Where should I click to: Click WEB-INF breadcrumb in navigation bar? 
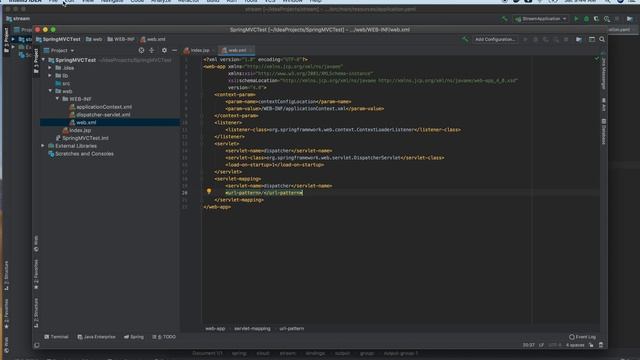click(121, 39)
